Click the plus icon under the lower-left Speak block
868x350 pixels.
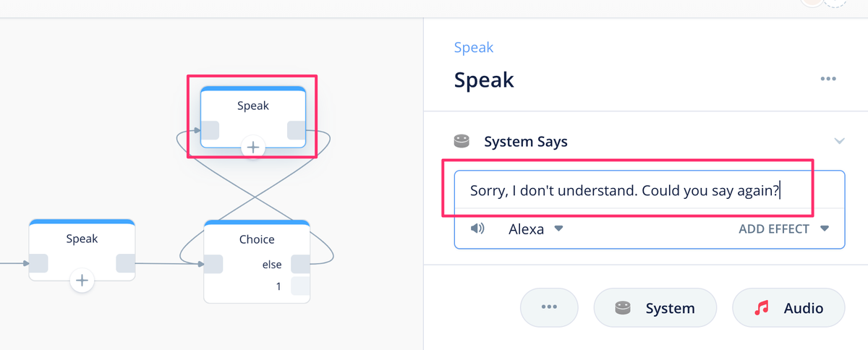click(x=82, y=281)
